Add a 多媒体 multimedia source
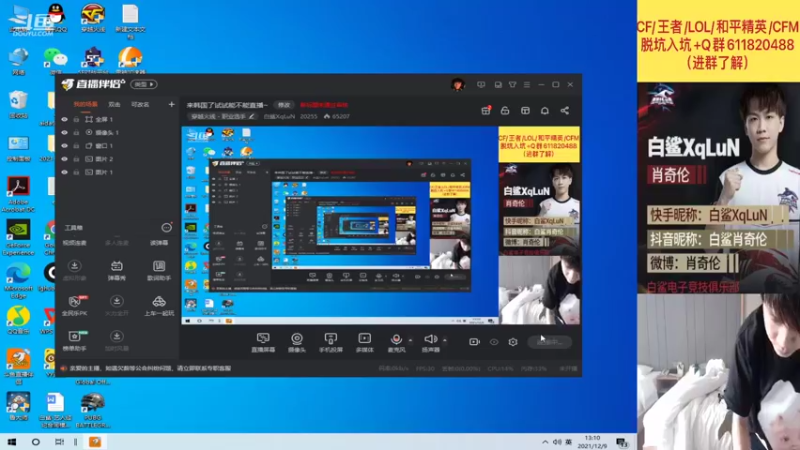Image resolution: width=800 pixels, height=450 pixels. 364,342
